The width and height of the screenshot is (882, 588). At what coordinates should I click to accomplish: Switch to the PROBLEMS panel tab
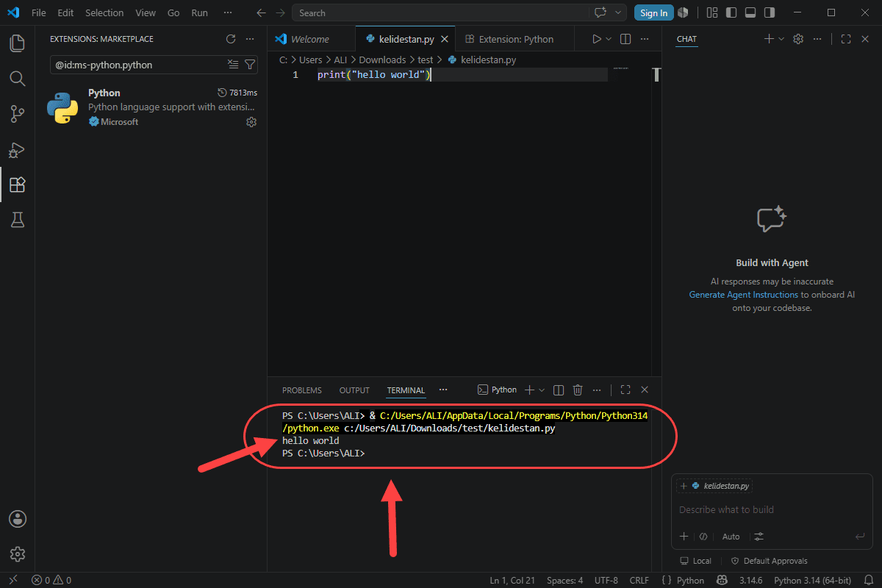tap(302, 390)
